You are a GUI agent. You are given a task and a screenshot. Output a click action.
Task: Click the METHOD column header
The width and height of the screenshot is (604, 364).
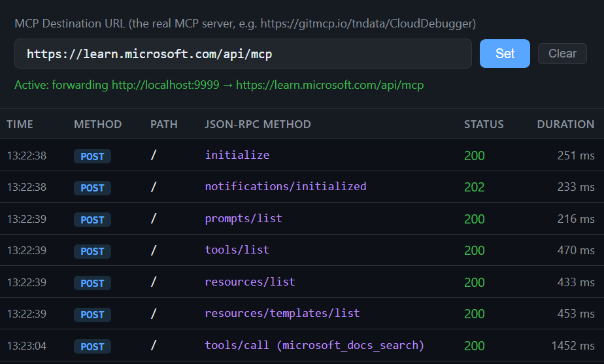97,124
